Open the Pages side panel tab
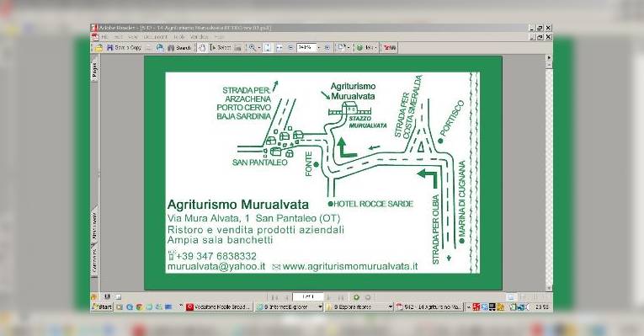This screenshot has height=336, width=644. coord(94,70)
